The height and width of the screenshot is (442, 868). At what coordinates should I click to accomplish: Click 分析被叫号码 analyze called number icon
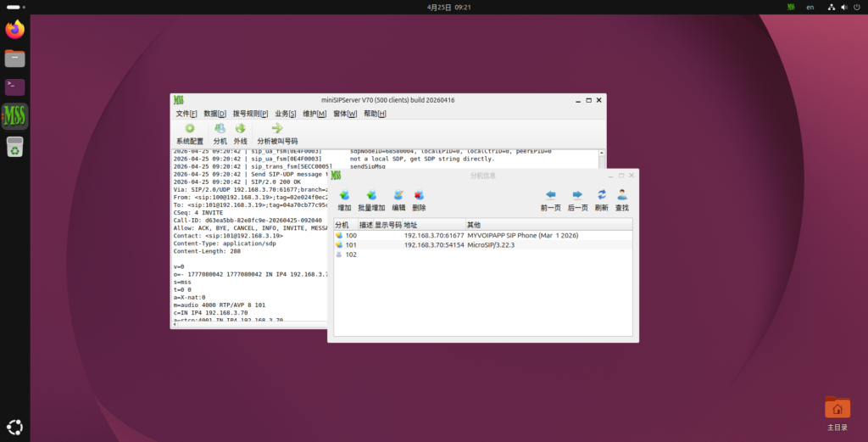[277, 134]
